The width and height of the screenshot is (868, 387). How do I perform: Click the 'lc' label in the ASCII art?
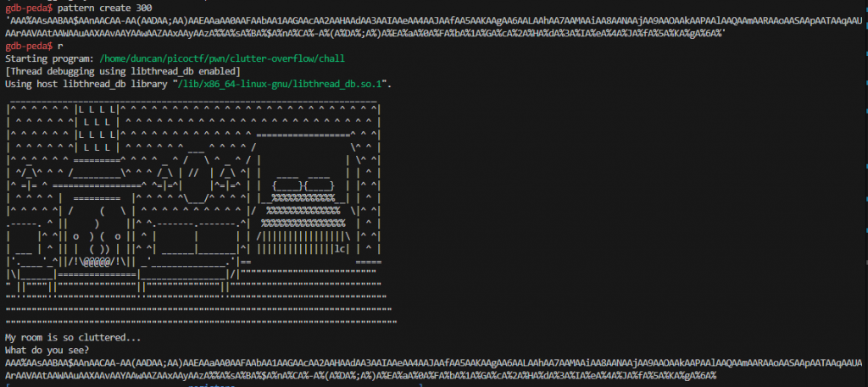(339, 248)
